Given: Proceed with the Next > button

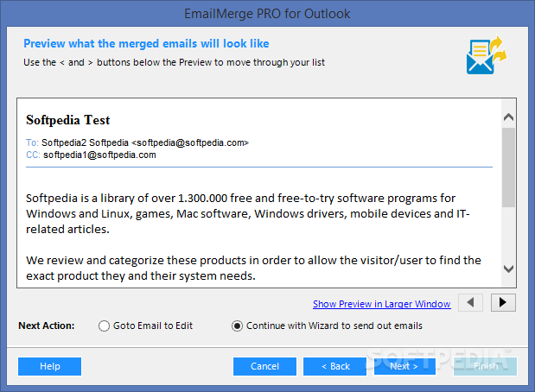Looking at the screenshot, I should pyautogui.click(x=404, y=366).
